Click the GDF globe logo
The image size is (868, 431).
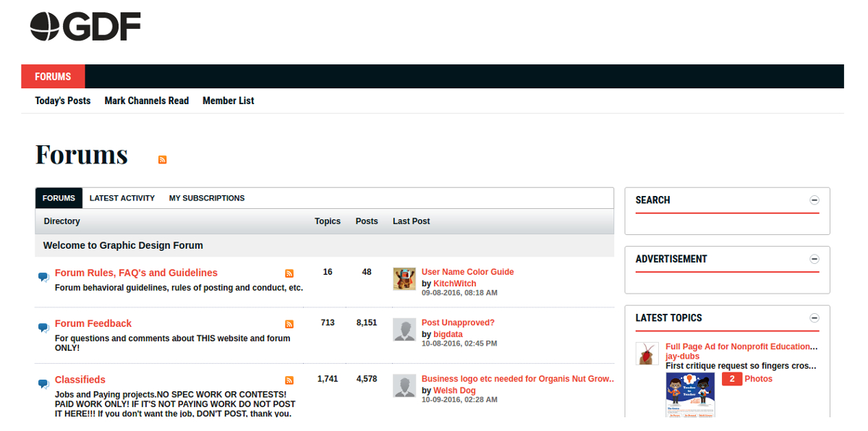click(x=44, y=26)
